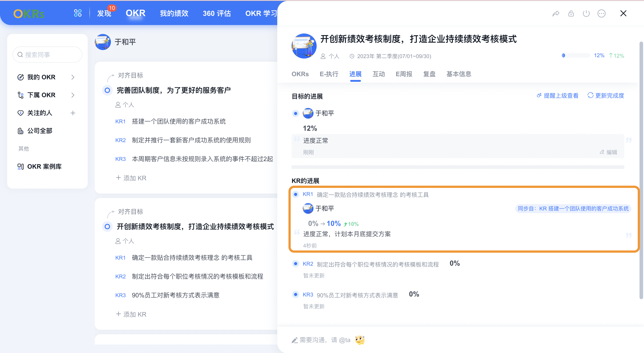Click the clock icon beside 2023年 period
The height and width of the screenshot is (353, 644).
[352, 56]
